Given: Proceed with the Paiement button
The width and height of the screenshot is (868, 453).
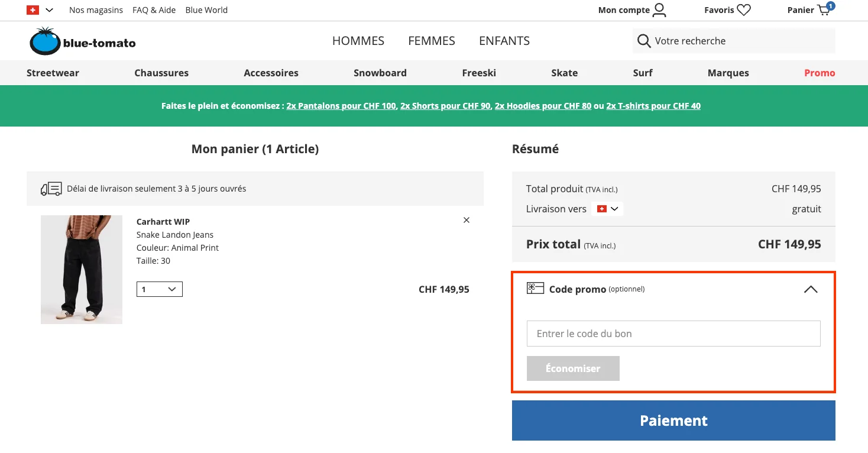Looking at the screenshot, I should tap(673, 420).
